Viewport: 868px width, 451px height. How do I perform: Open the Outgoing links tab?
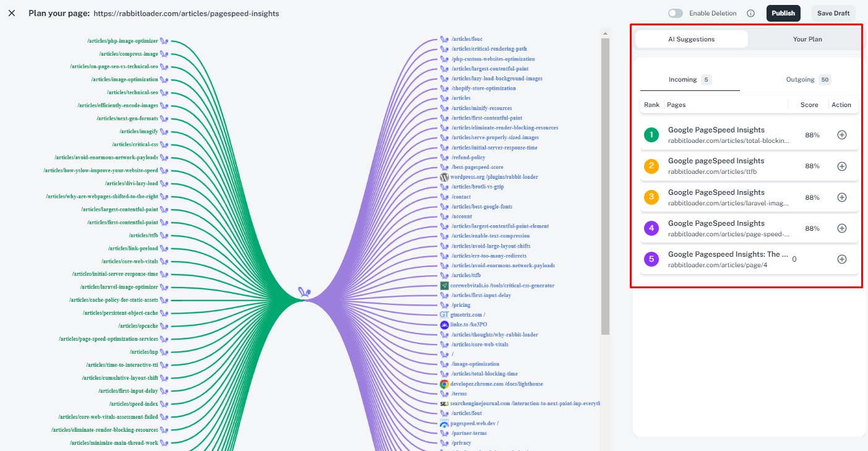coord(807,80)
